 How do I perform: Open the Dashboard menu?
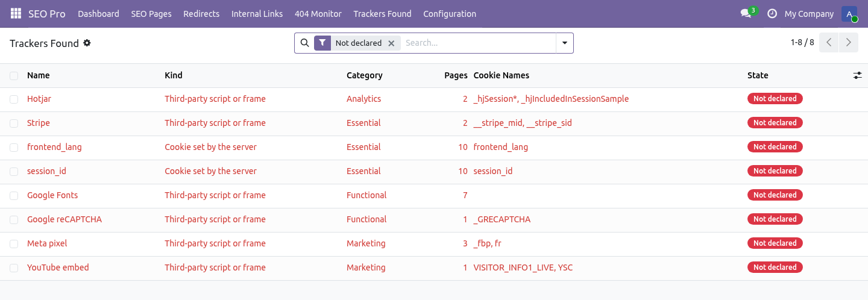[x=98, y=13]
